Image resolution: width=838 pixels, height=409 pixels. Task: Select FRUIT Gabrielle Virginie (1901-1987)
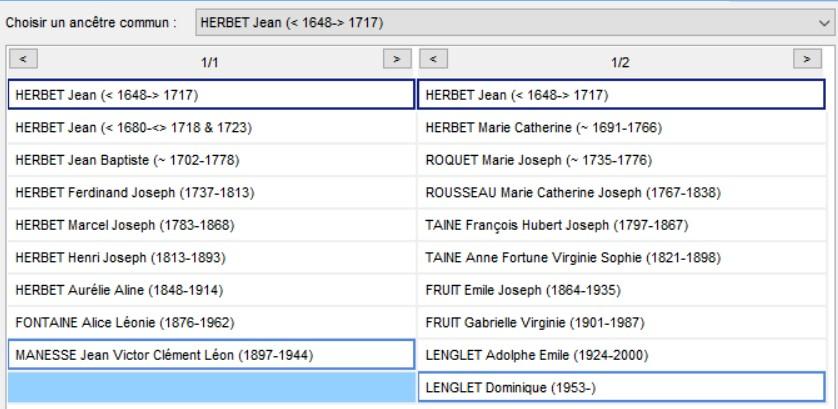622,323
